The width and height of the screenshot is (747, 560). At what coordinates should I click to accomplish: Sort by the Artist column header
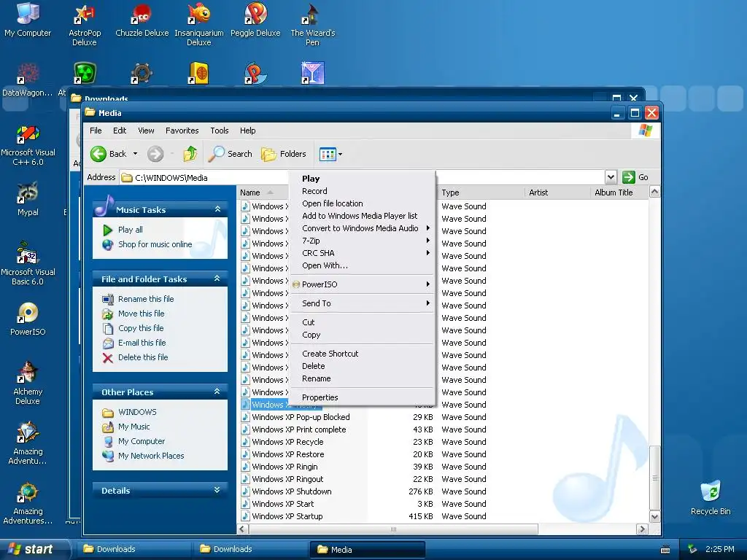(x=557, y=192)
